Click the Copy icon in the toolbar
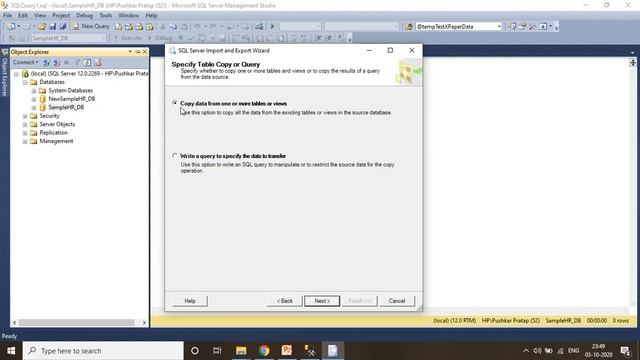This screenshot has height=360, width=640. click(173, 27)
